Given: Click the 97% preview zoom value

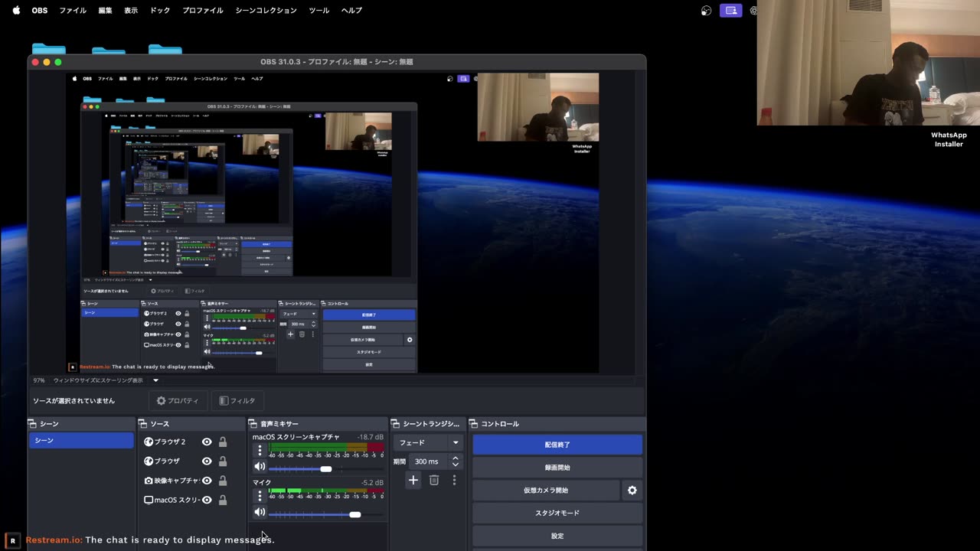Looking at the screenshot, I should [39, 380].
